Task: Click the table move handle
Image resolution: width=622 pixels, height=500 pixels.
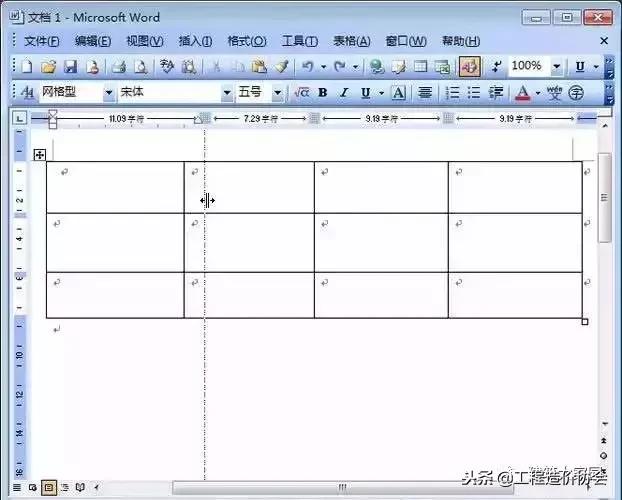Action: coord(40,154)
